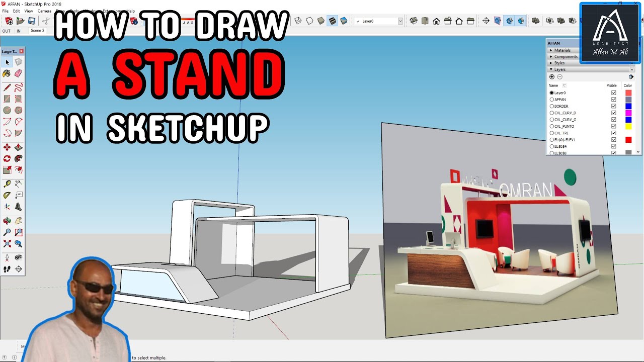Close the Large Tool Set palette
This screenshot has height=362, width=644.
[x=22, y=51]
